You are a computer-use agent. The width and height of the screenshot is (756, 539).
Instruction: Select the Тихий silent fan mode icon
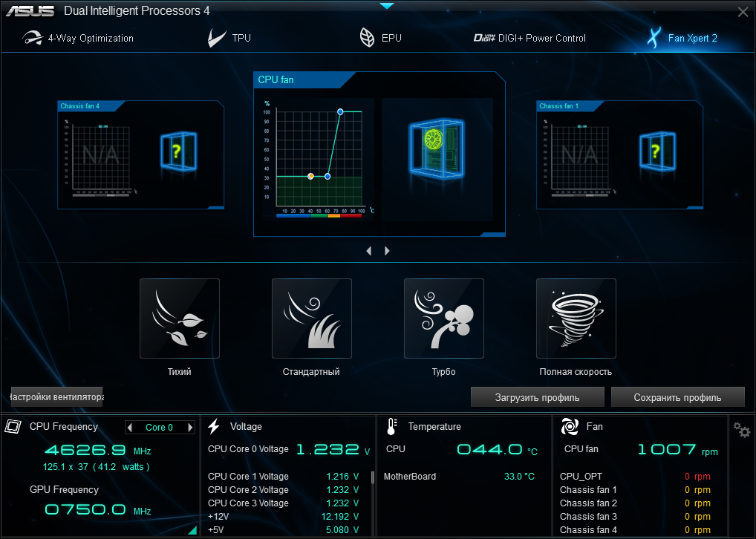(180, 318)
